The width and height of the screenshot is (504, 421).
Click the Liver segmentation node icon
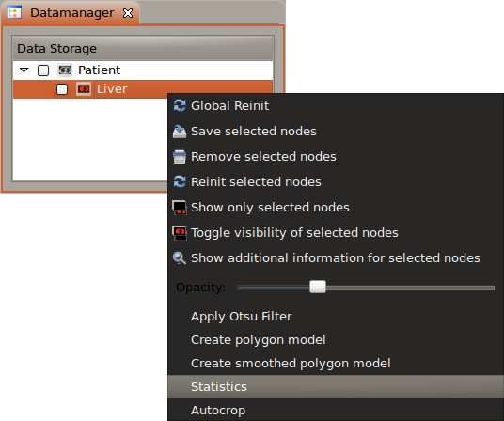84,89
